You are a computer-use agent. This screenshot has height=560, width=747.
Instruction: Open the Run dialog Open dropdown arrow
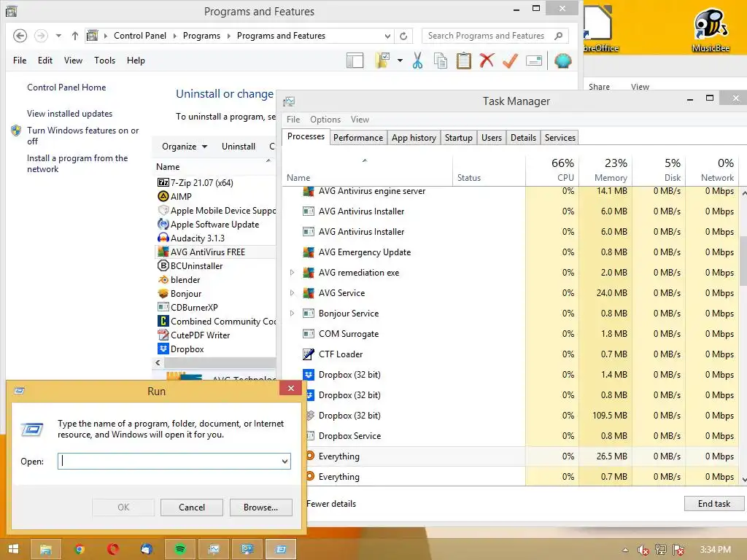(x=285, y=461)
